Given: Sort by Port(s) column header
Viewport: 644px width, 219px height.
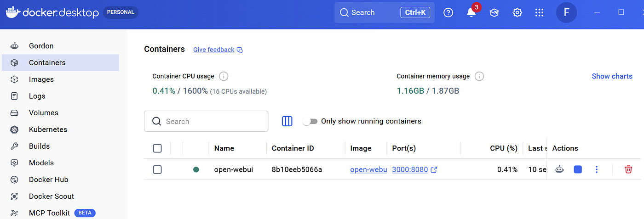Looking at the screenshot, I should click(x=404, y=148).
